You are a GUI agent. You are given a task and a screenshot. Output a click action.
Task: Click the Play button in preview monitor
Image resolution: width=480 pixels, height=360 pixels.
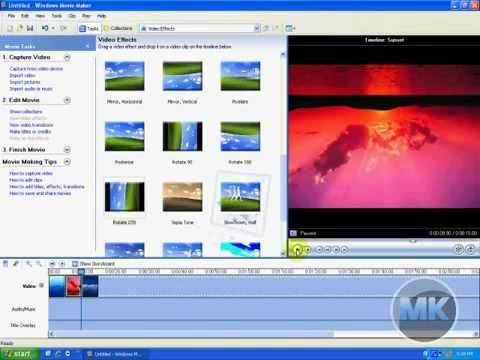click(297, 249)
